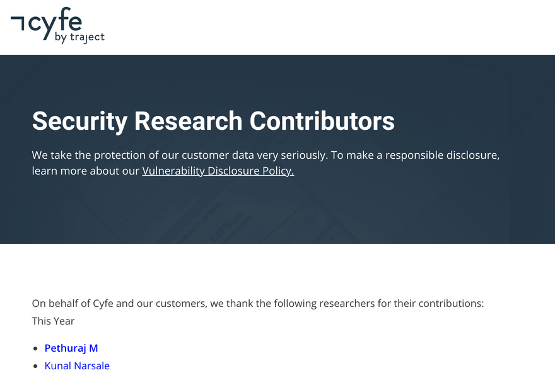Open the Kunal Narsale researcher link

[x=77, y=366]
